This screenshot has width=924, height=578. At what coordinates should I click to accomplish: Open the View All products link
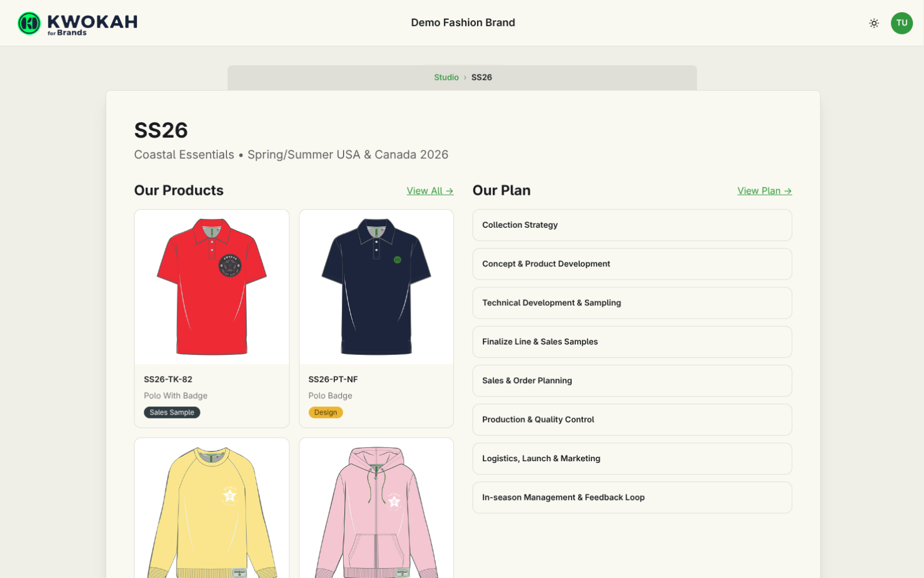430,191
